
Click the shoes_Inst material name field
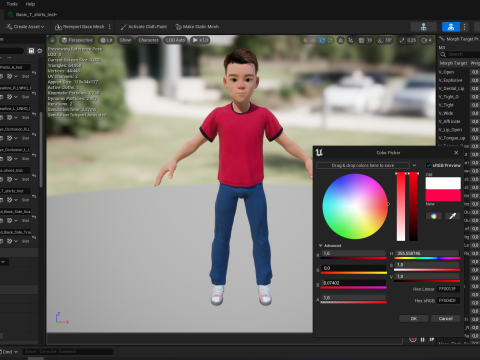[x=15, y=170]
